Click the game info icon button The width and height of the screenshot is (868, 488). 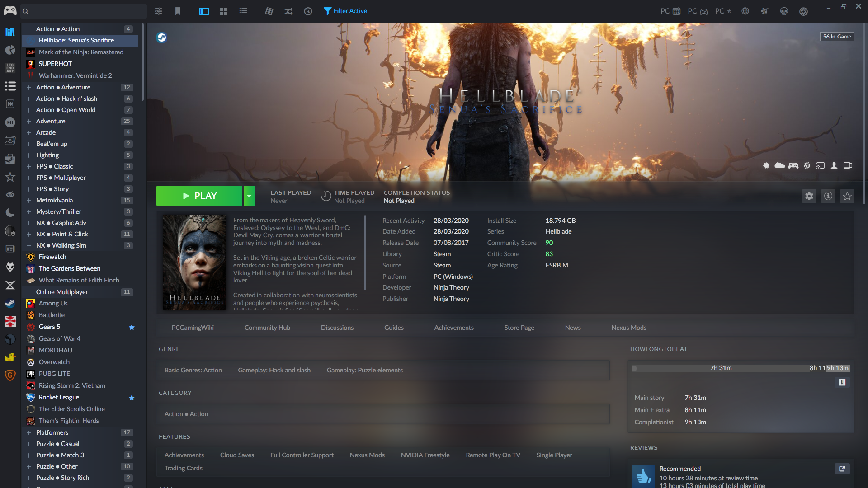pyautogui.click(x=828, y=196)
